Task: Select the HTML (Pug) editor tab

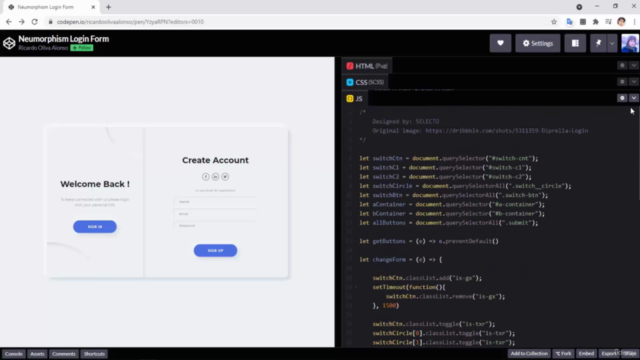Action: point(367,66)
